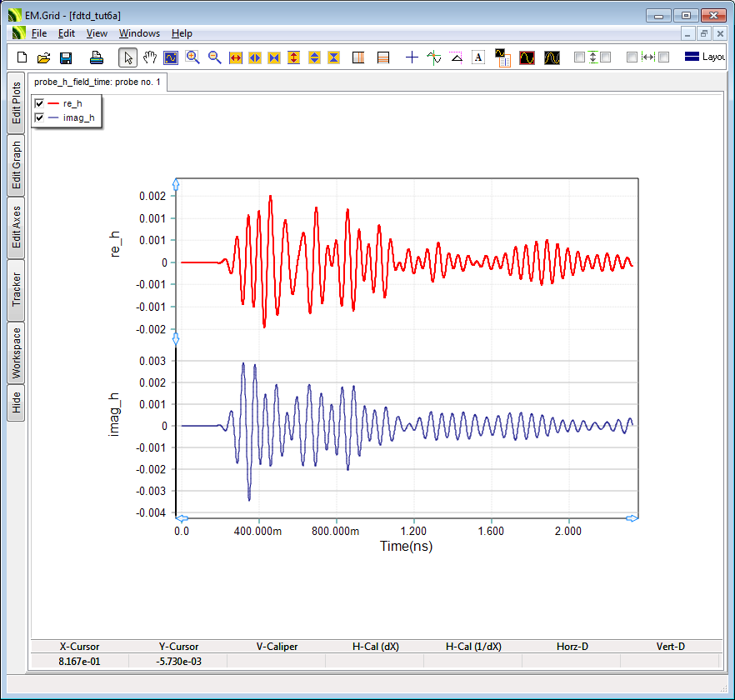Uncheck the imag_h legend checkbox
Image resolution: width=735 pixels, height=700 pixels.
point(39,118)
